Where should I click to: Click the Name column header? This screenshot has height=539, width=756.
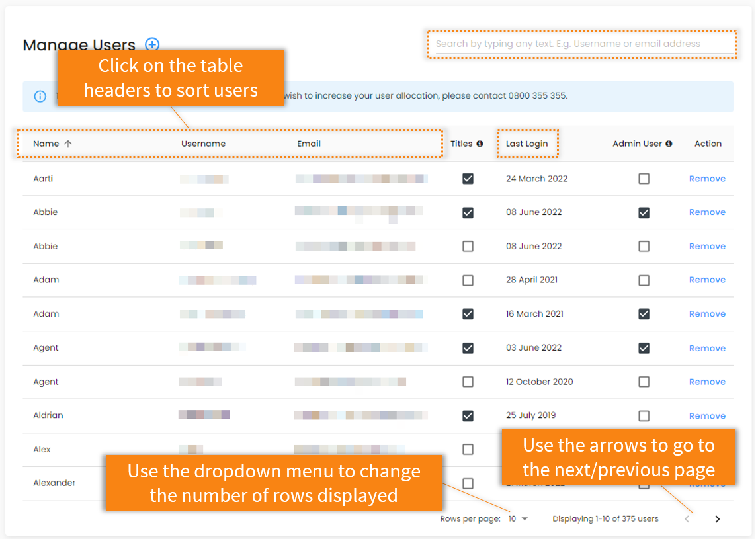(46, 144)
